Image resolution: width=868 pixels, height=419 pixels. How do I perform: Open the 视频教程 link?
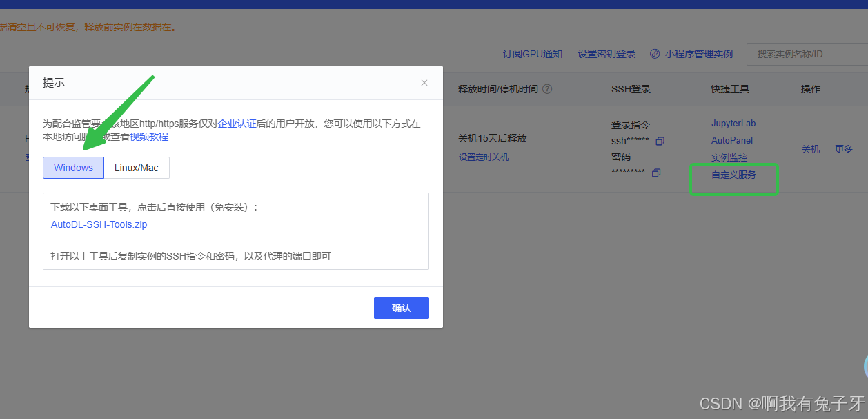click(149, 137)
